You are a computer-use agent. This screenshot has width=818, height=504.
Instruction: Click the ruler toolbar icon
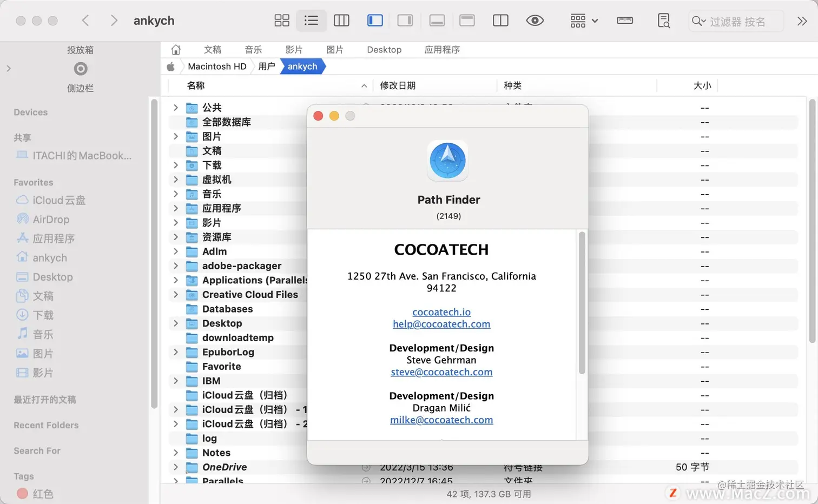tap(625, 21)
